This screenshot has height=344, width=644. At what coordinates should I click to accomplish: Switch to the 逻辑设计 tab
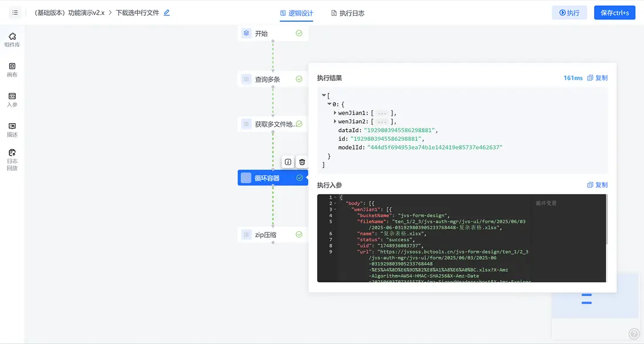pyautogui.click(x=297, y=13)
